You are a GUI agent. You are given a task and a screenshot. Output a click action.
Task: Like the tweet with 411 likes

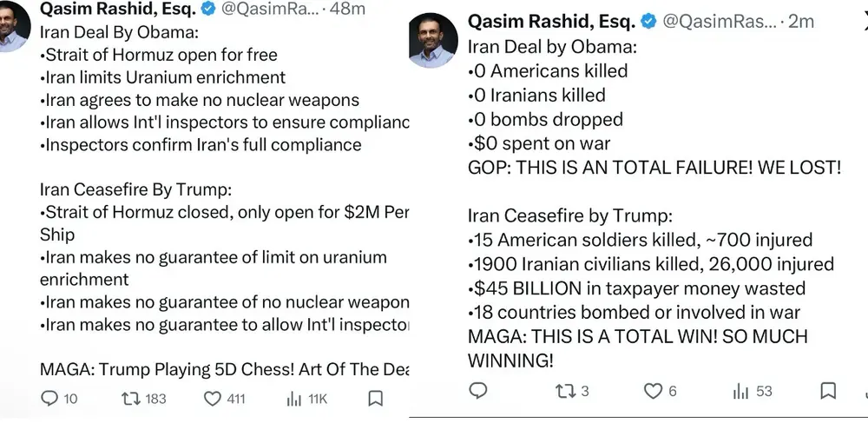(213, 399)
